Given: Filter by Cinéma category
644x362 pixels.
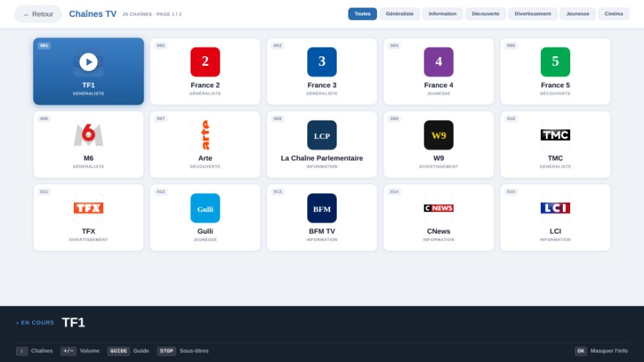Looking at the screenshot, I should point(613,14).
